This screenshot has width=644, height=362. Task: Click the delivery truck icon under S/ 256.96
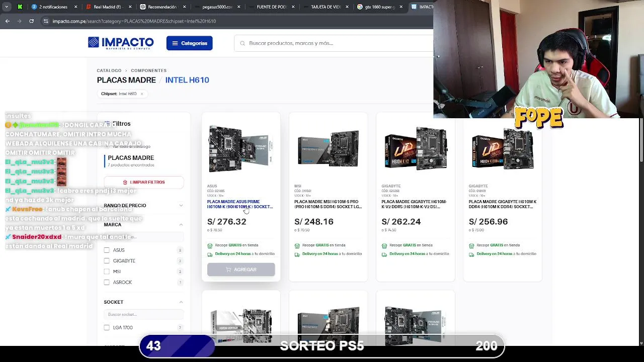pos(471,254)
